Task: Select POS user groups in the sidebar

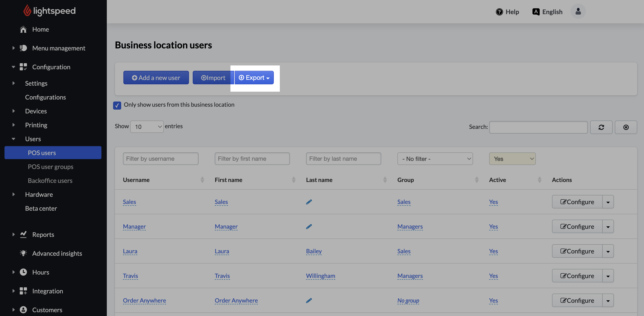Action: pos(50,167)
